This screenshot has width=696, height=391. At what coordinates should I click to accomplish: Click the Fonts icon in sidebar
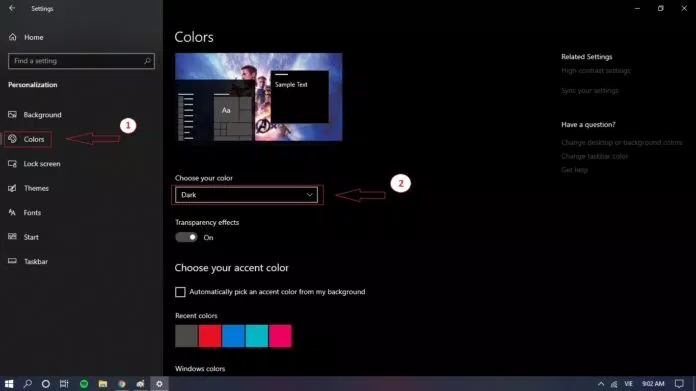click(12, 212)
